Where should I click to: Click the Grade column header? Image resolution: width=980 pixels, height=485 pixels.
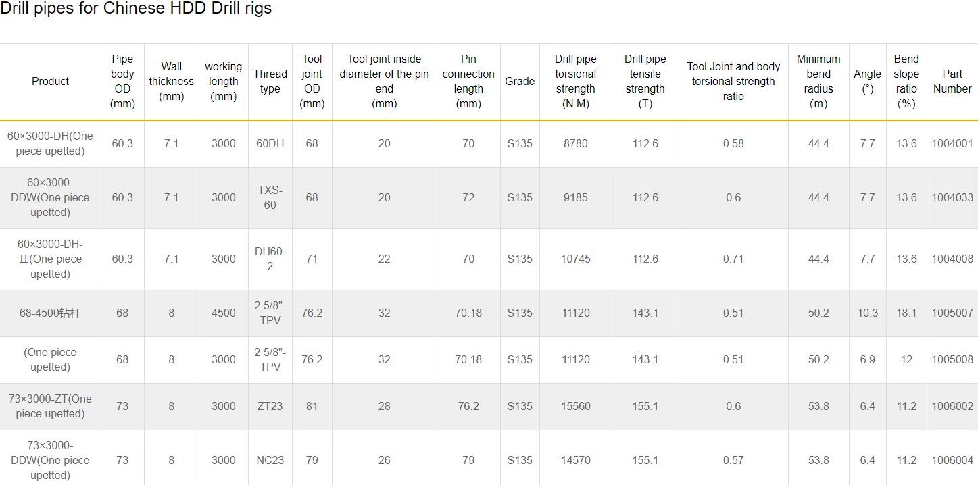pos(520,81)
